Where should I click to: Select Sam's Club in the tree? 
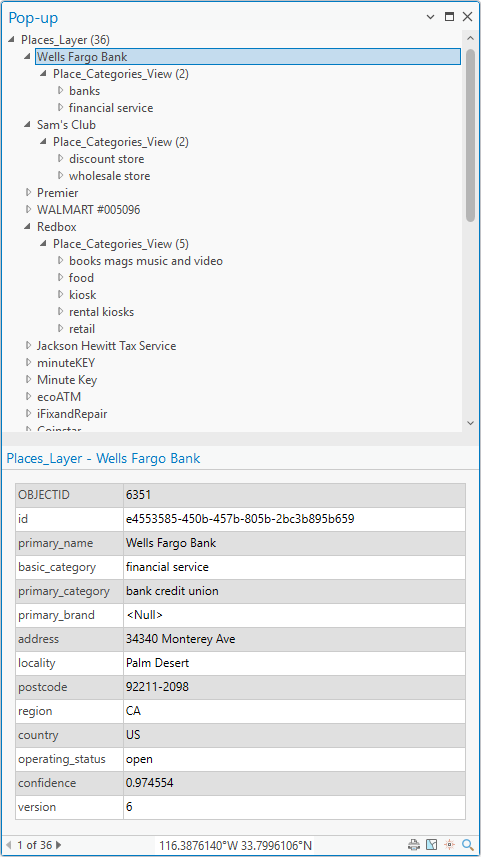coord(66,125)
